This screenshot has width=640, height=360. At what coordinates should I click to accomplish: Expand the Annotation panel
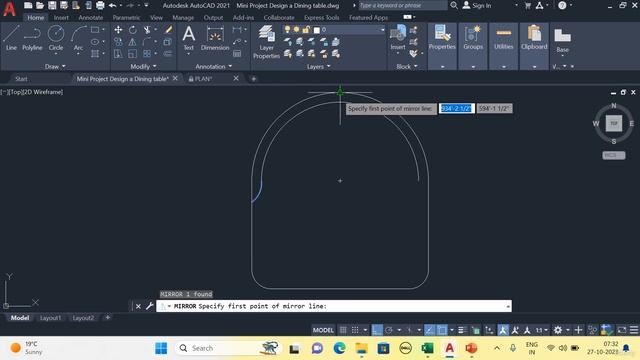pos(213,66)
